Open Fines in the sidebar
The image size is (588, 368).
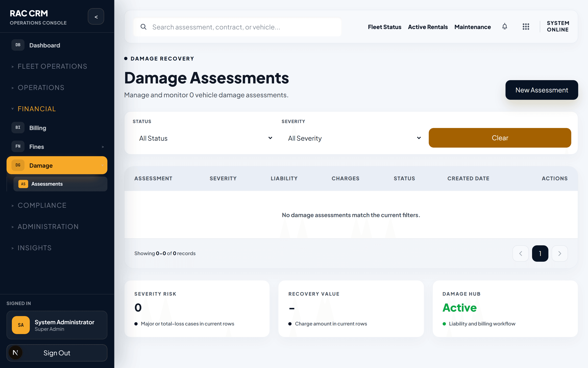(x=57, y=147)
